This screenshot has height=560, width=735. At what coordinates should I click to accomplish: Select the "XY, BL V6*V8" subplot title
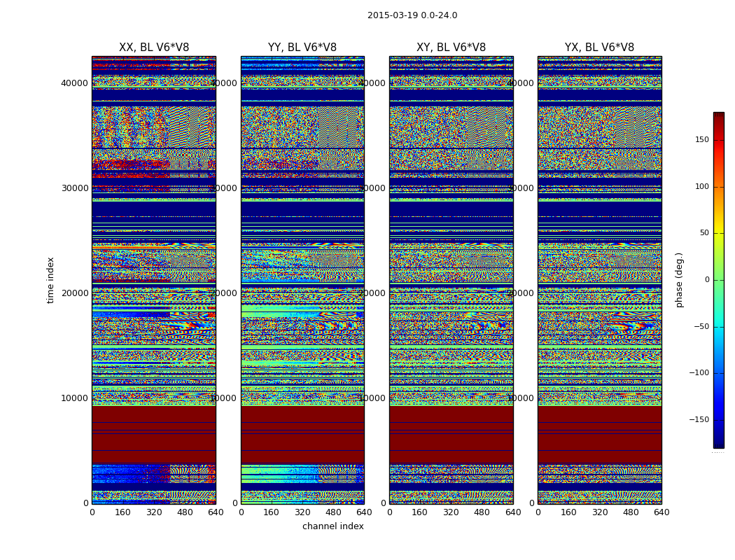[451, 48]
